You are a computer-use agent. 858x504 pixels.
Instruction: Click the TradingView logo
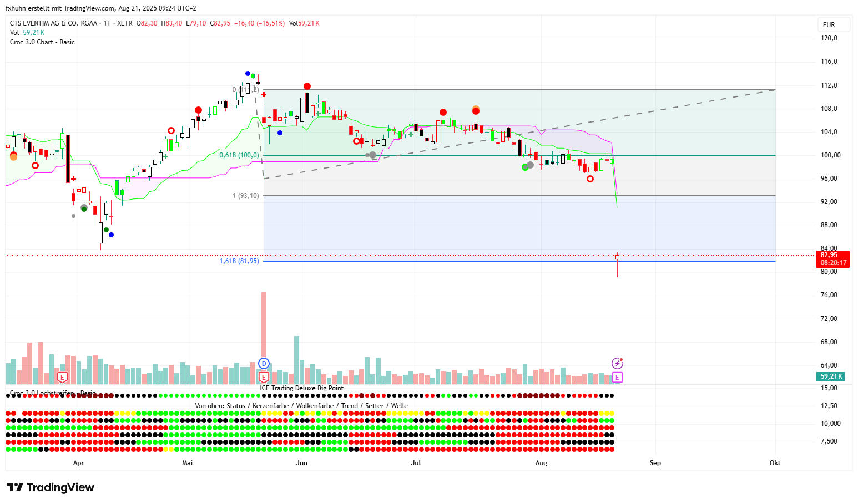[x=51, y=487]
